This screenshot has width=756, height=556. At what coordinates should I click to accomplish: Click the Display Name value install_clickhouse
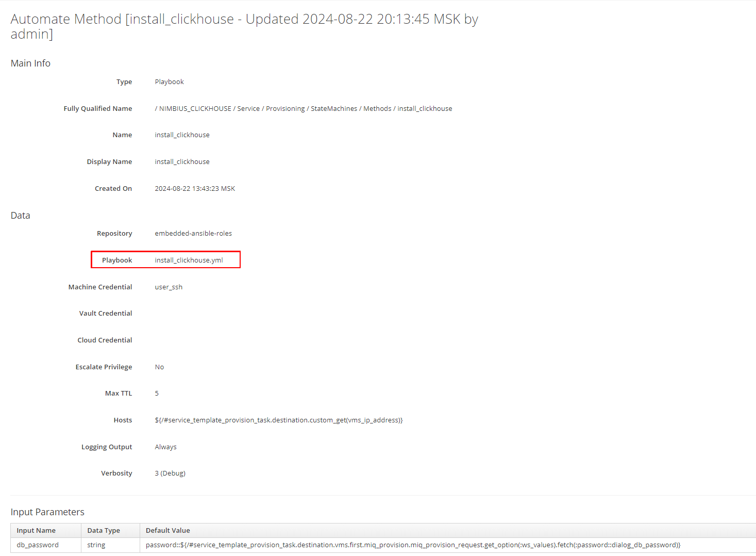(x=182, y=162)
